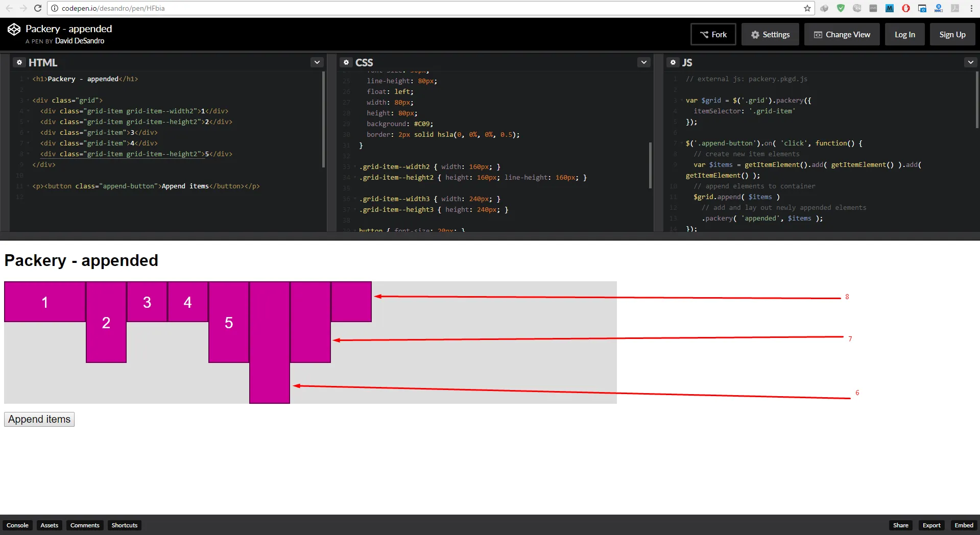
Task: Expand the JS editor dropdown menu
Action: (x=971, y=62)
